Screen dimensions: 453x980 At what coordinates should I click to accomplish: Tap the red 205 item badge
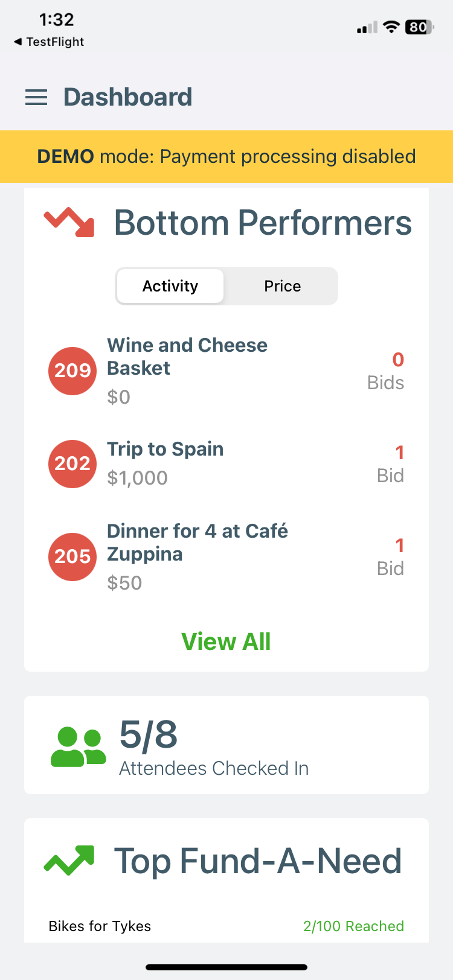pyautogui.click(x=72, y=556)
